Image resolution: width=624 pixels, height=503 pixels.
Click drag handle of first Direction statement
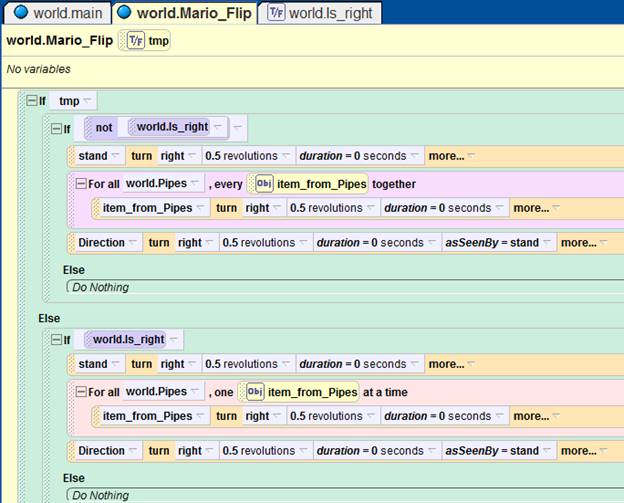point(72,242)
